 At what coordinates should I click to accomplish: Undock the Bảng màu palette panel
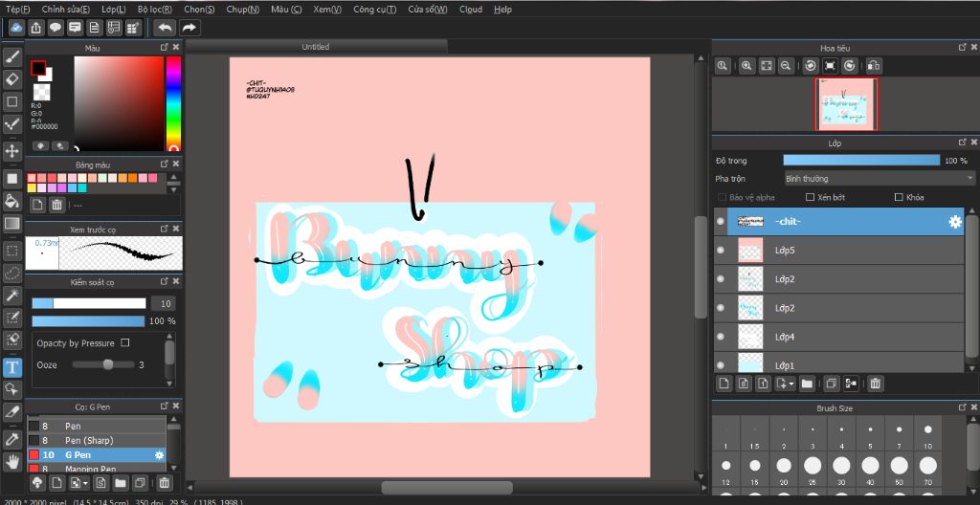pyautogui.click(x=164, y=165)
